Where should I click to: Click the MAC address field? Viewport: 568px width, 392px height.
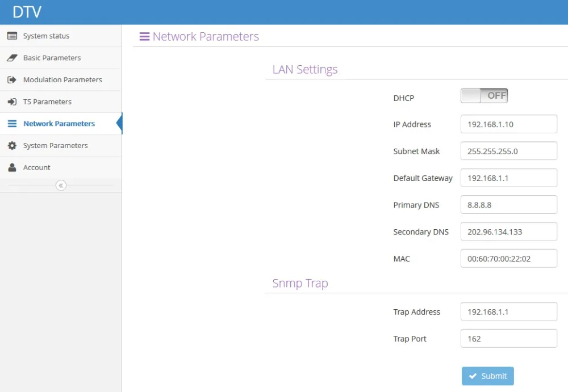[508, 259]
